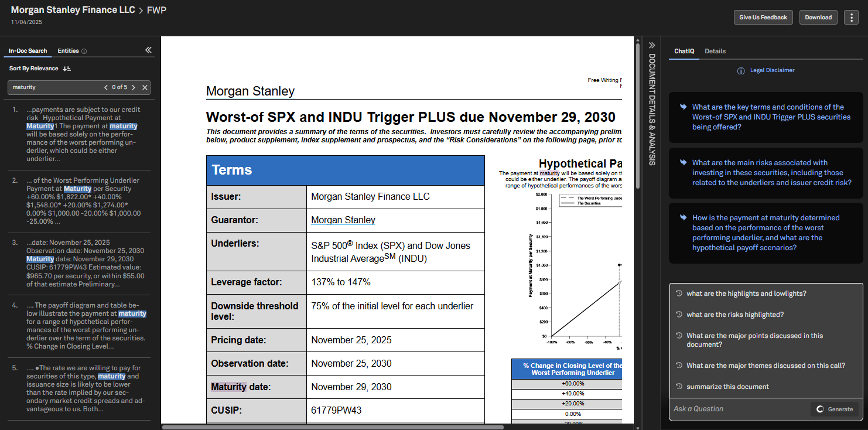Focus the Ask a Question input box
Screen dimensions: 868x430
click(740, 409)
